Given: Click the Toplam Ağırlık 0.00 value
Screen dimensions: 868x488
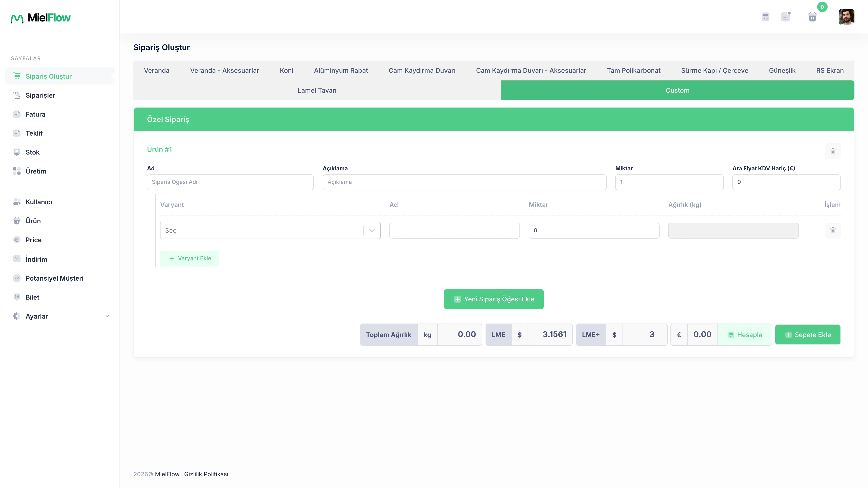Looking at the screenshot, I should click(460, 335).
